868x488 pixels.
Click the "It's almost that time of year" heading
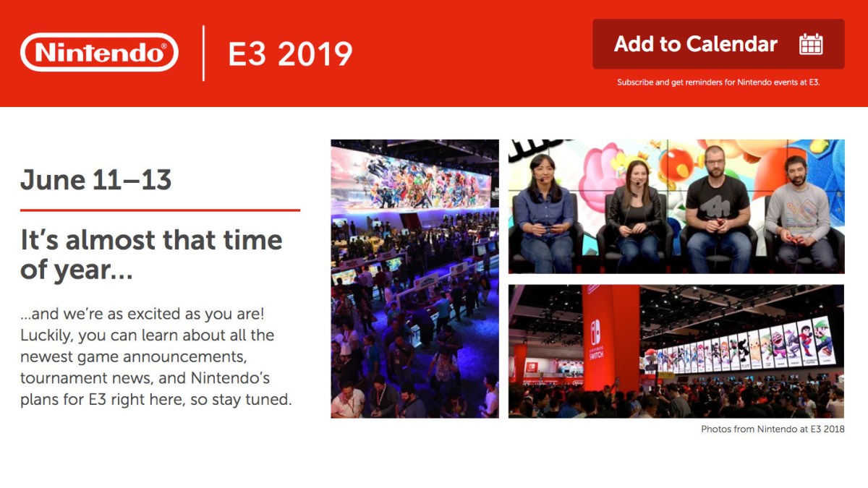(x=151, y=254)
